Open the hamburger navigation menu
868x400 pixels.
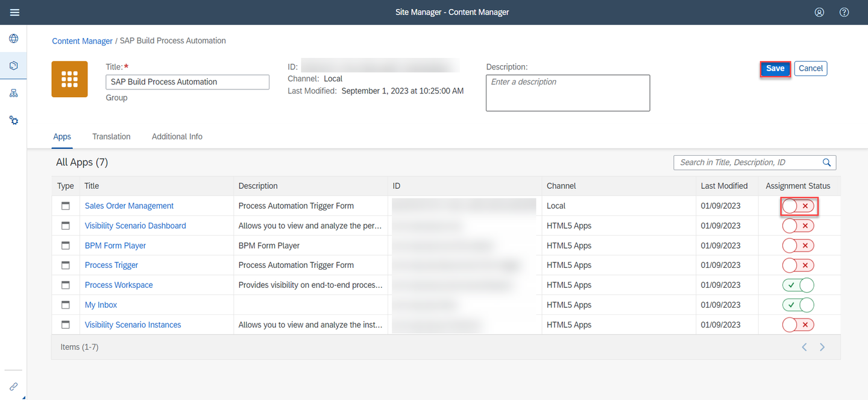pos(14,12)
